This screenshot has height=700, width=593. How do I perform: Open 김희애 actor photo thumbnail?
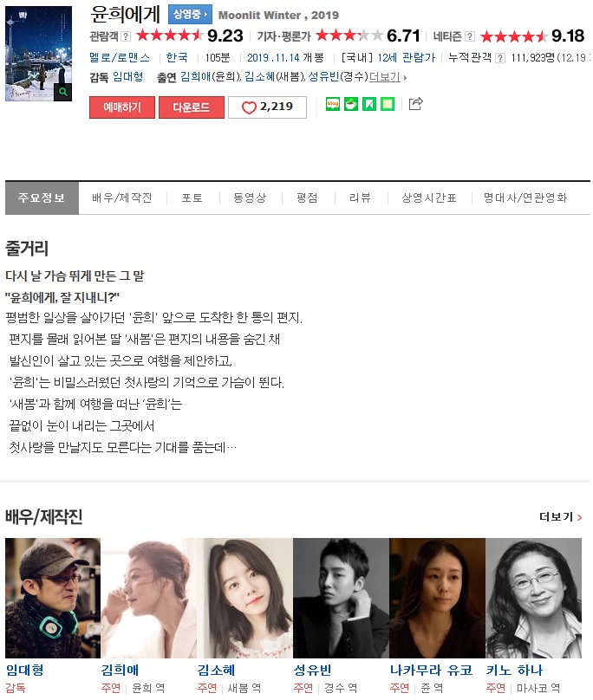149,599
